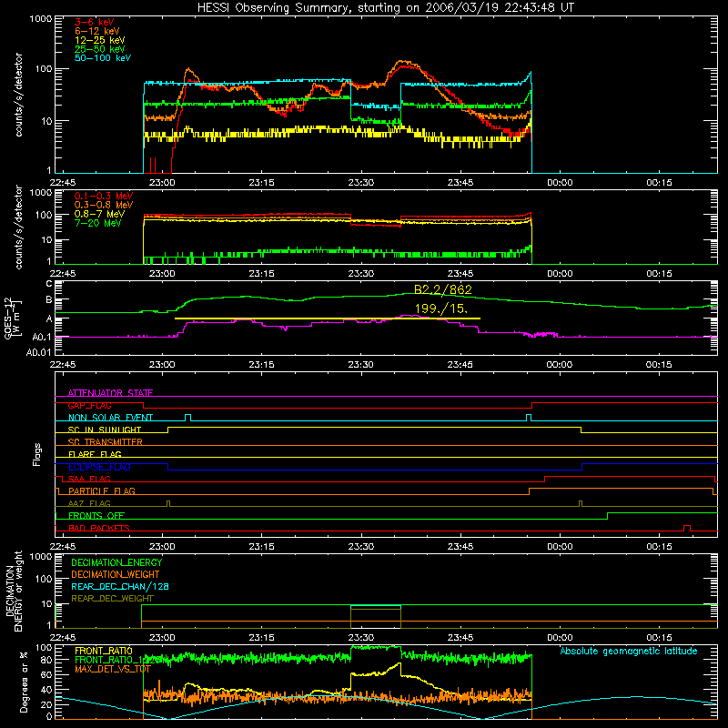Click the 199./15. annotation in GOES panel

tap(440, 308)
